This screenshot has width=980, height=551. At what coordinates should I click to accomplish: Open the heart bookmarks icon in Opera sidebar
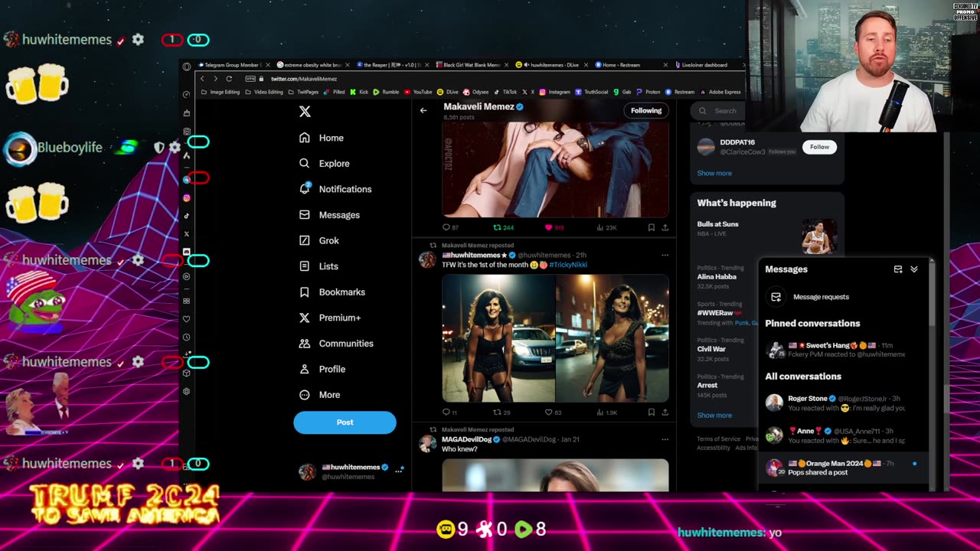coord(186,319)
